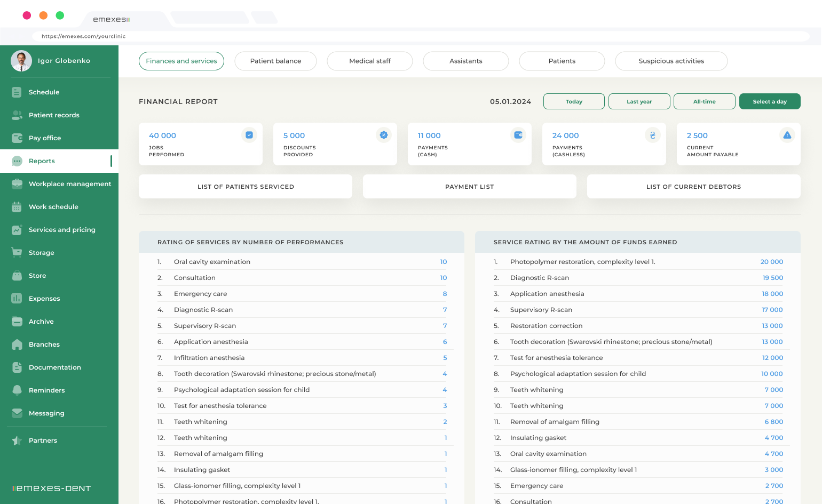Screen dimensions: 822x504
Task: Open the Suspicious activities tab
Action: tap(671, 61)
